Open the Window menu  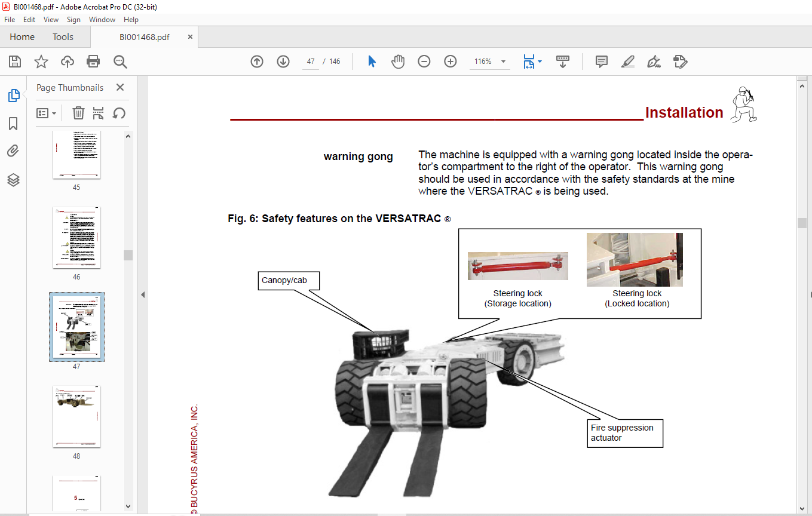[102, 20]
